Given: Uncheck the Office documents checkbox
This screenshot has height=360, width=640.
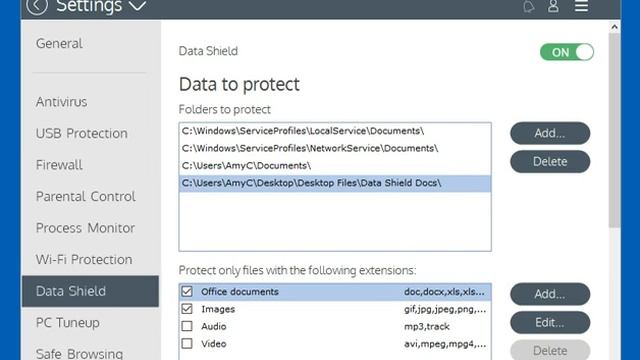Looking at the screenshot, I should [187, 291].
